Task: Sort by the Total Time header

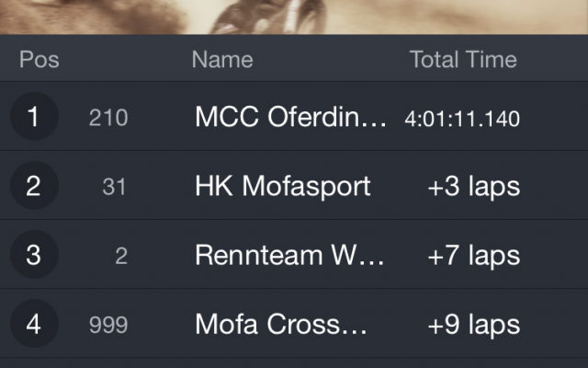Action: 463,59
